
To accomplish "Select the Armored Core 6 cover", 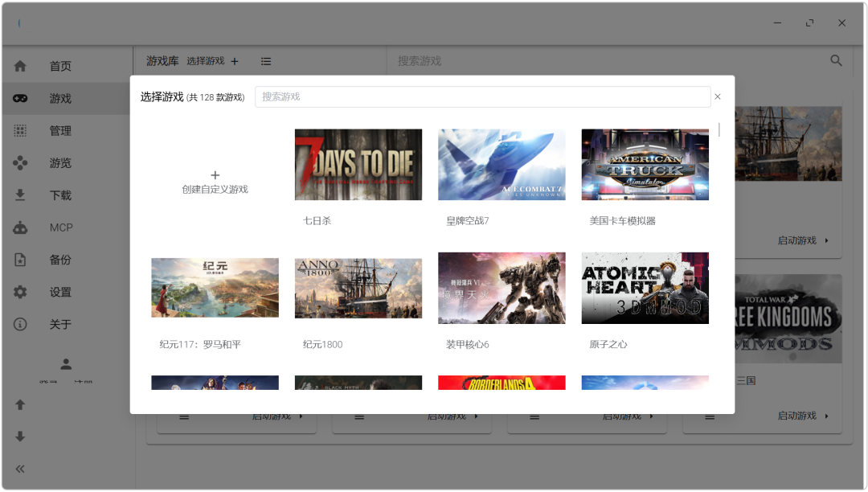I will click(x=502, y=289).
